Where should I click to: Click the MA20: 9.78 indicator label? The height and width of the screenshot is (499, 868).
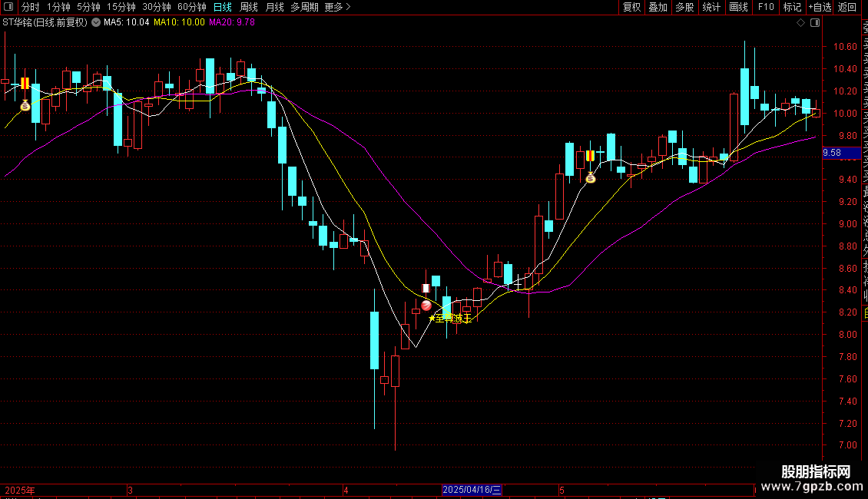pos(231,22)
